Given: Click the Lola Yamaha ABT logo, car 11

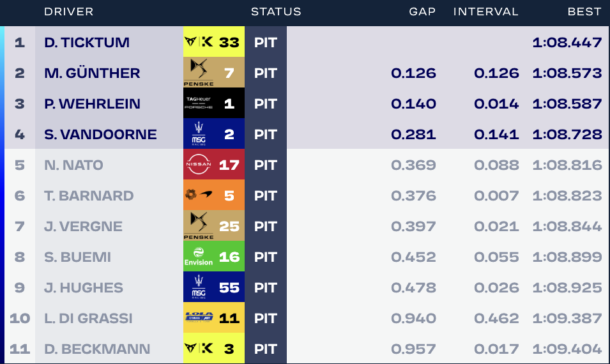Looking at the screenshot, I should pos(199,317).
